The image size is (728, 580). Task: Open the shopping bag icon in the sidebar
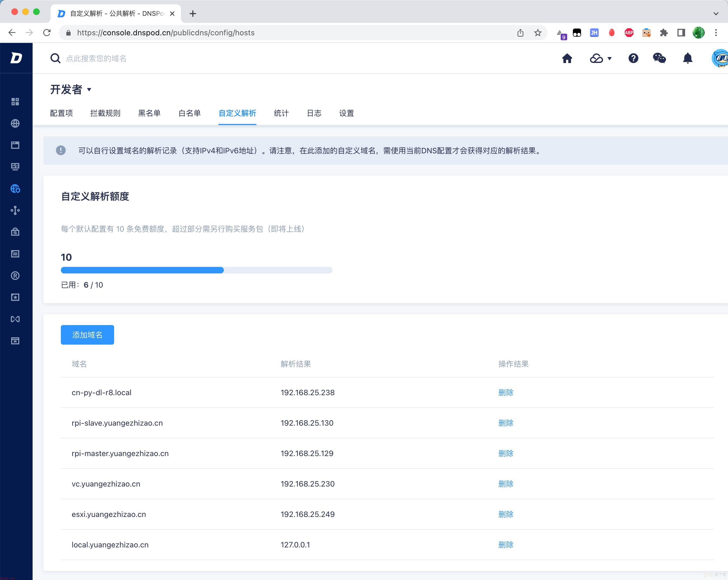point(15,232)
